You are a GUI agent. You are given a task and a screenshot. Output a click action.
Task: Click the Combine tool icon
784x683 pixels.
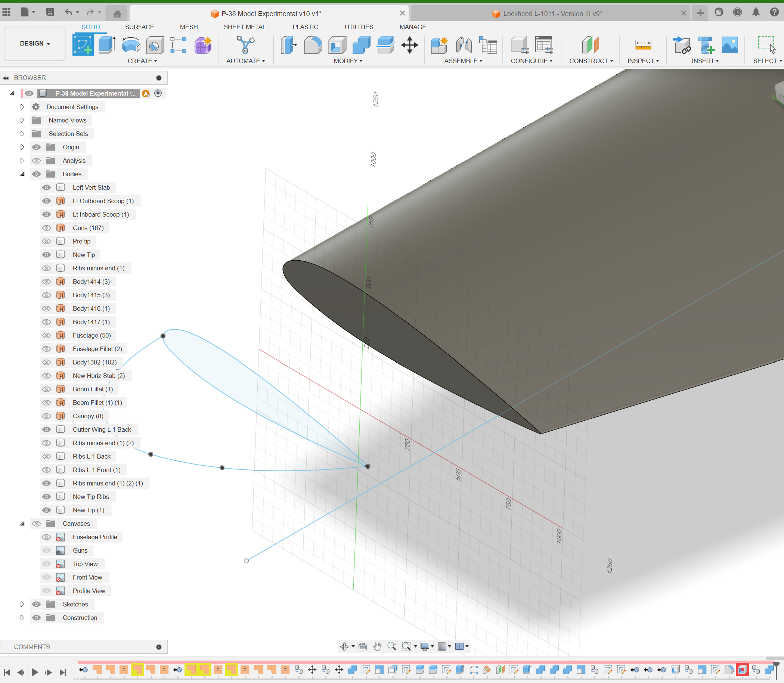coord(361,45)
